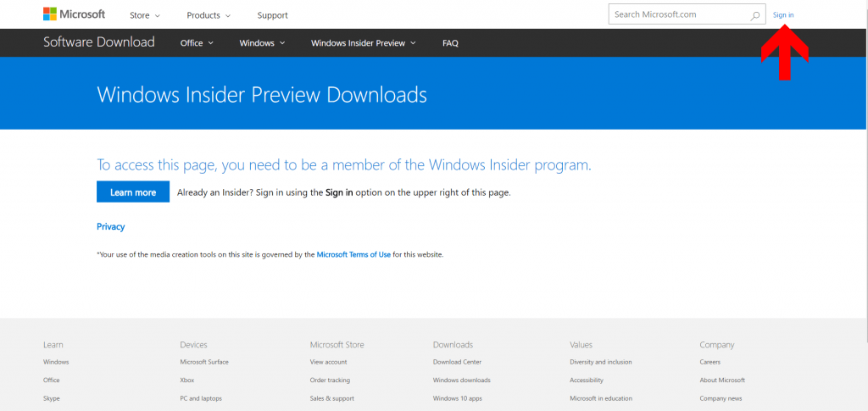Focus the Search Microsoft.com field
Image resolution: width=868 pixels, height=411 pixels.
pos(687,15)
